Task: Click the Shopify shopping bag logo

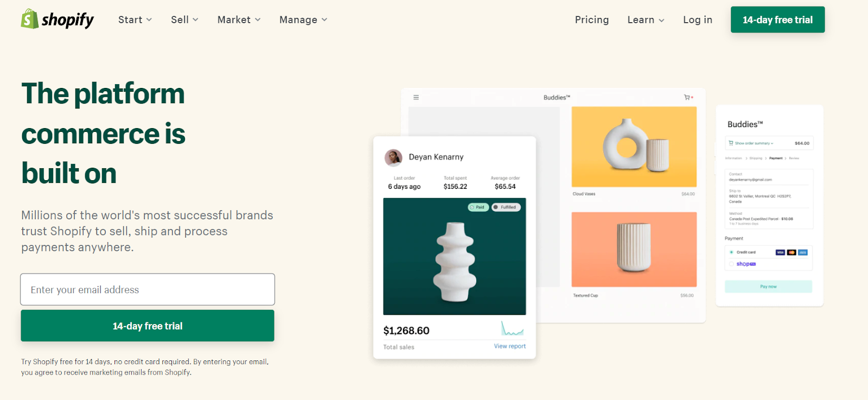Action: coord(30,19)
